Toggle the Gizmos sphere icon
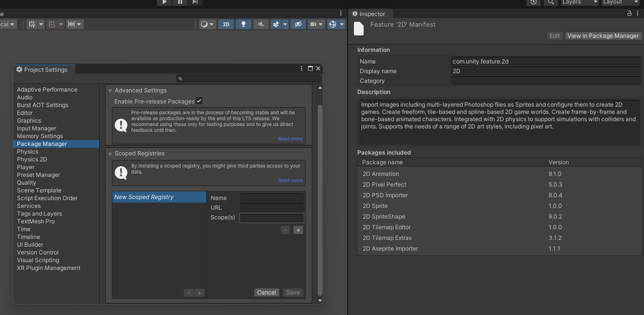 (x=333, y=24)
